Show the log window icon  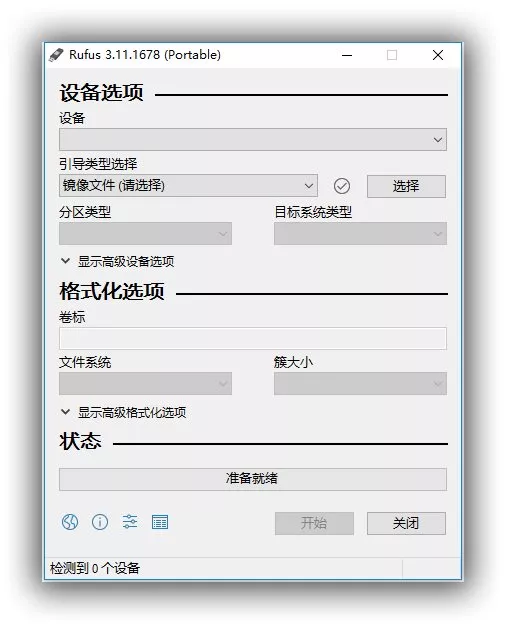click(x=160, y=522)
